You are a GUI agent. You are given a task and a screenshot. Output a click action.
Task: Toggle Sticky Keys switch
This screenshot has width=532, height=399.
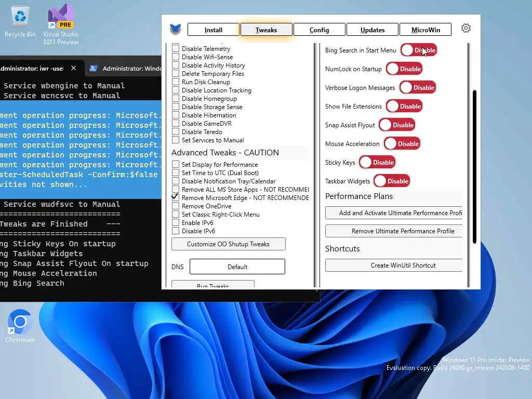[377, 162]
